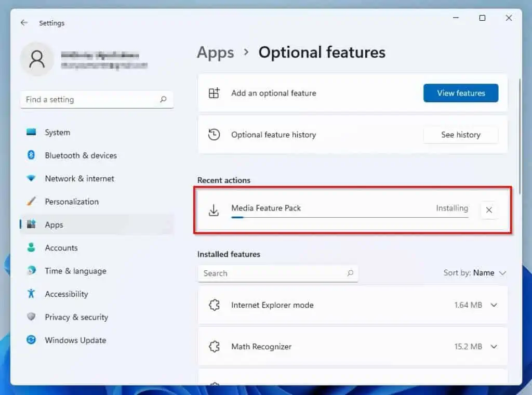Cancel the Media Feature Pack installation
Screen dimensions: 532x395
[489, 210]
